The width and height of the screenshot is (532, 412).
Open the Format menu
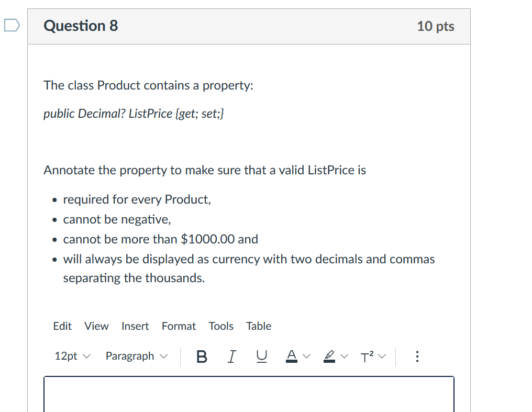coord(179,326)
